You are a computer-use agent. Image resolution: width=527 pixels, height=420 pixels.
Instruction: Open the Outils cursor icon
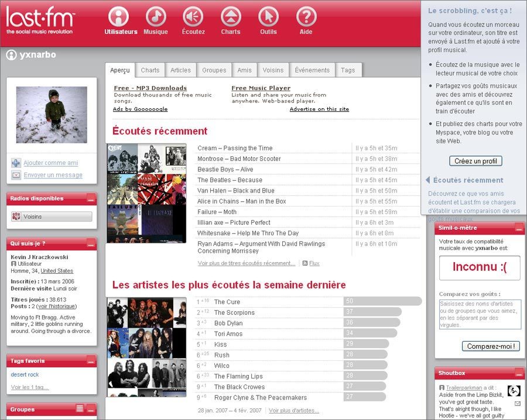(268, 16)
